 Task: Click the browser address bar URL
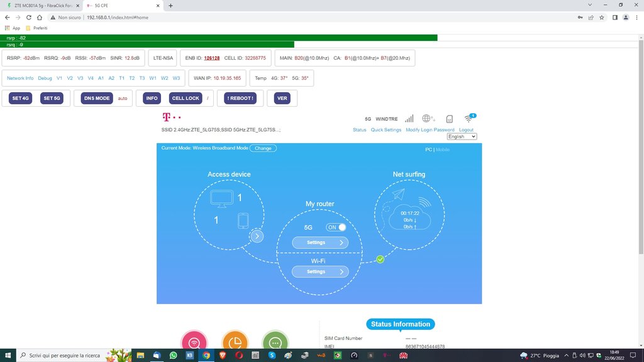118,18
